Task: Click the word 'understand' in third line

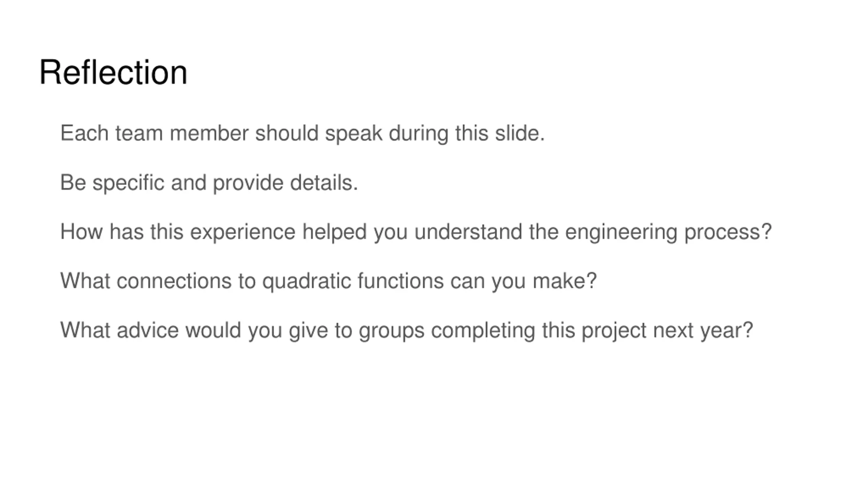Action: tap(468, 232)
